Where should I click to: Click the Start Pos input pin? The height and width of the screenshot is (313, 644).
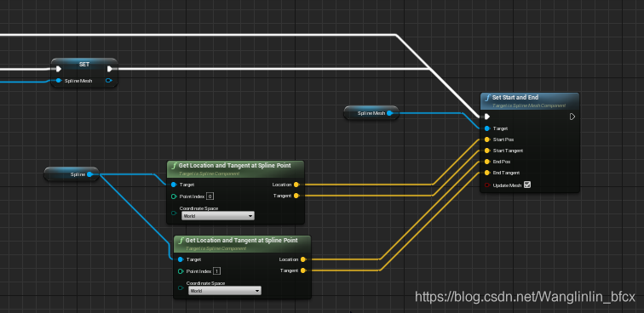[x=487, y=139]
